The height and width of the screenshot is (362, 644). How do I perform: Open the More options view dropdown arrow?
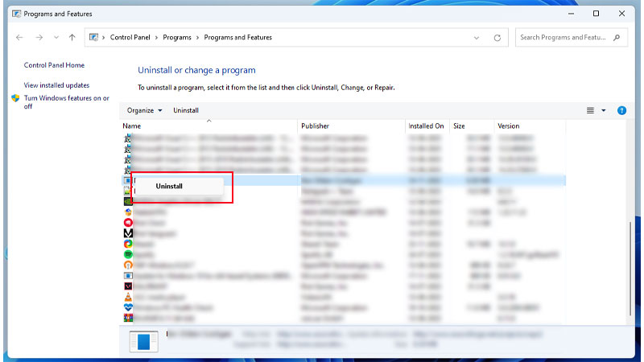click(603, 110)
